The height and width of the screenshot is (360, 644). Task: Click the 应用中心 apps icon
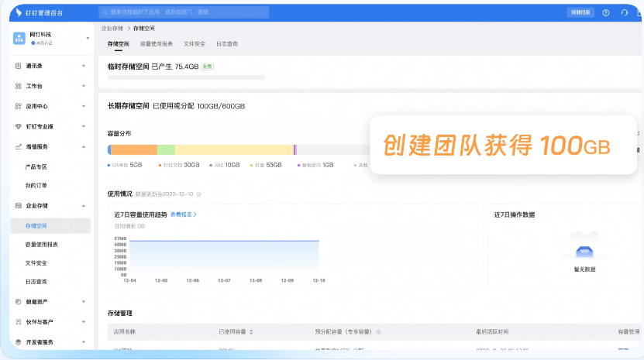point(18,106)
